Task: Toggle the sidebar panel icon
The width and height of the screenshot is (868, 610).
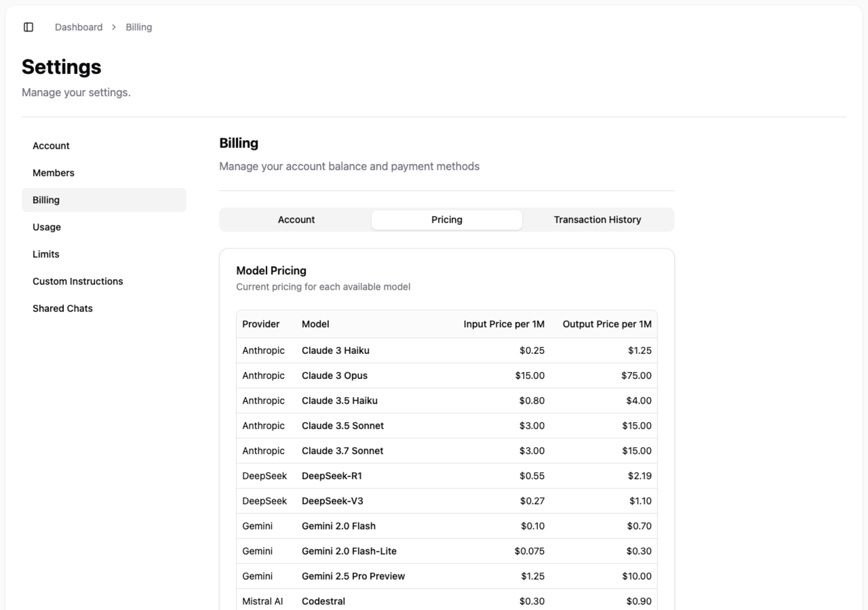Action: [29, 27]
